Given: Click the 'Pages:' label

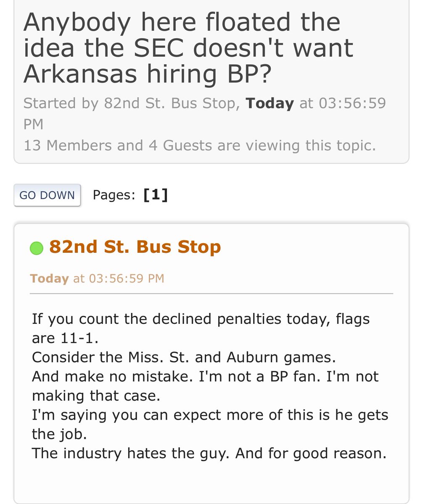Looking at the screenshot, I should point(114,195).
